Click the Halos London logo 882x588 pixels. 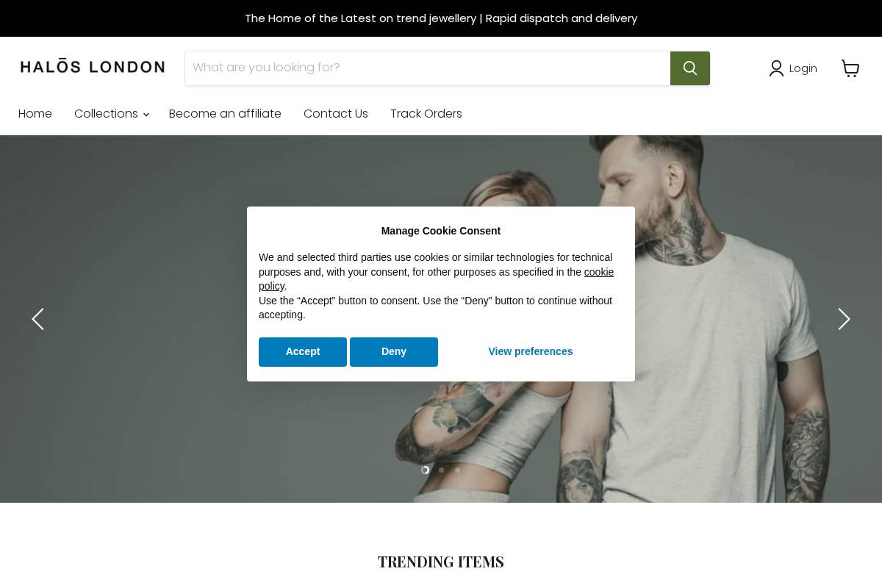coord(93,67)
